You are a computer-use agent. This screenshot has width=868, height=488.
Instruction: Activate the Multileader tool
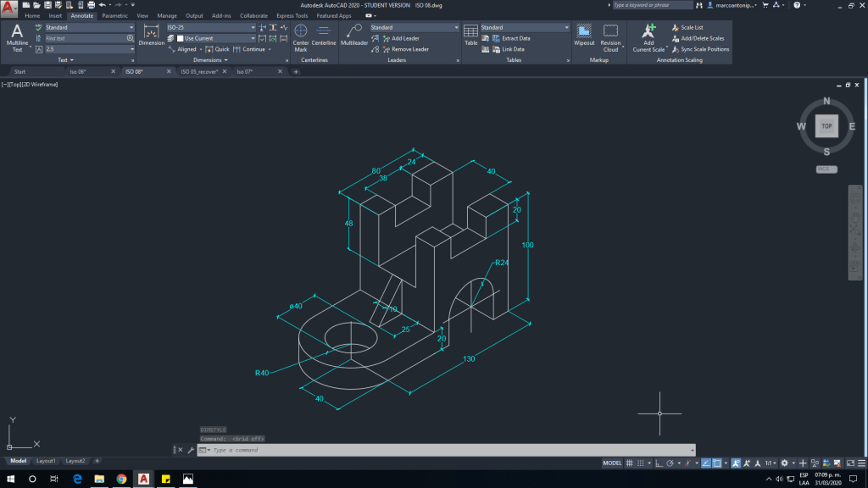pyautogui.click(x=353, y=36)
